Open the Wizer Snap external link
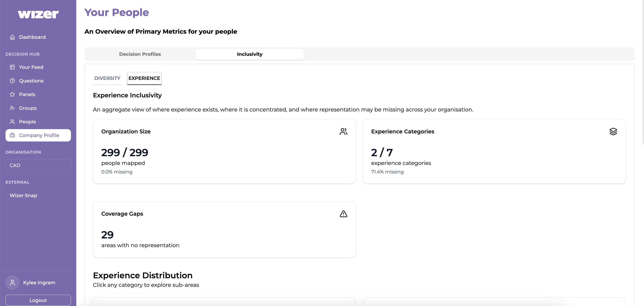The width and height of the screenshot is (644, 306). (23, 195)
